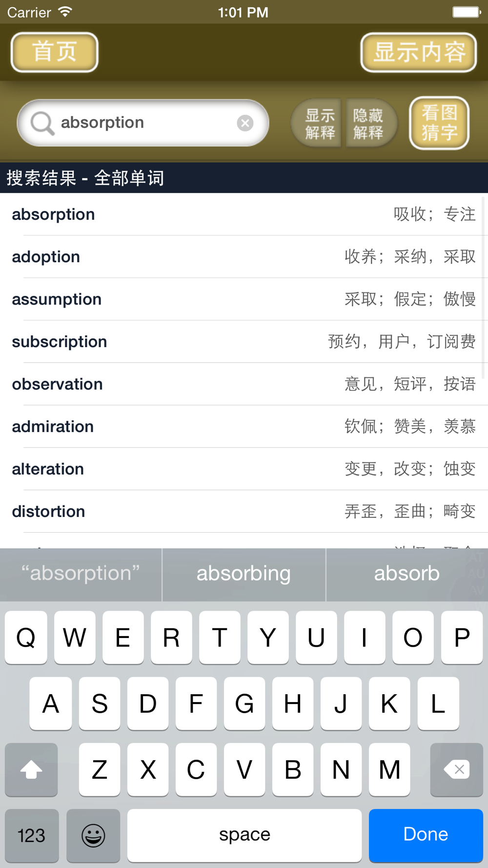The image size is (488, 868).
Task: Tap the emoji keyboard key
Action: (93, 835)
